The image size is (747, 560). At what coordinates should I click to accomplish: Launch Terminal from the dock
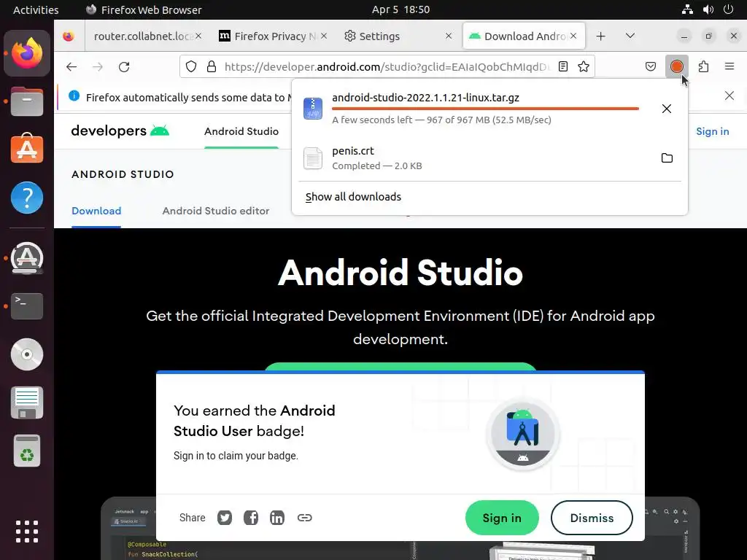point(27,306)
